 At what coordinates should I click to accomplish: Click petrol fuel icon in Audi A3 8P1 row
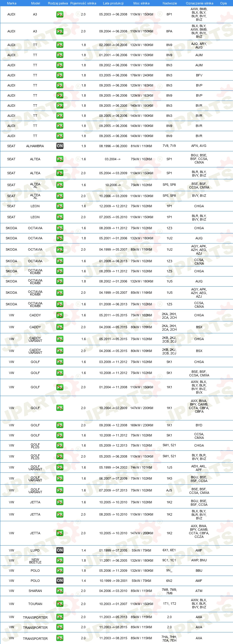point(60,14)
